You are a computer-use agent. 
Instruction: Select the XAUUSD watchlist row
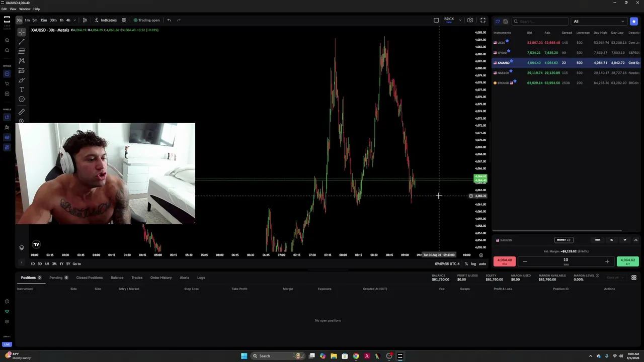[x=566, y=63]
